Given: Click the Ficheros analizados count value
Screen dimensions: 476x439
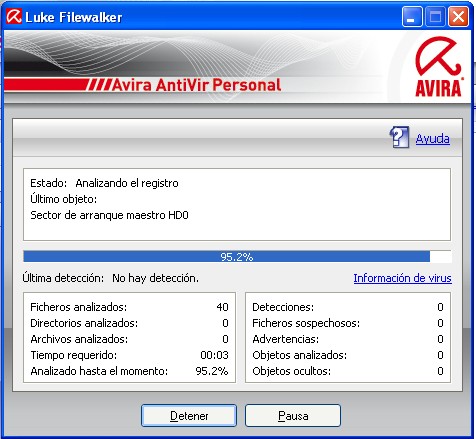Looking at the screenshot, I should (x=222, y=307).
